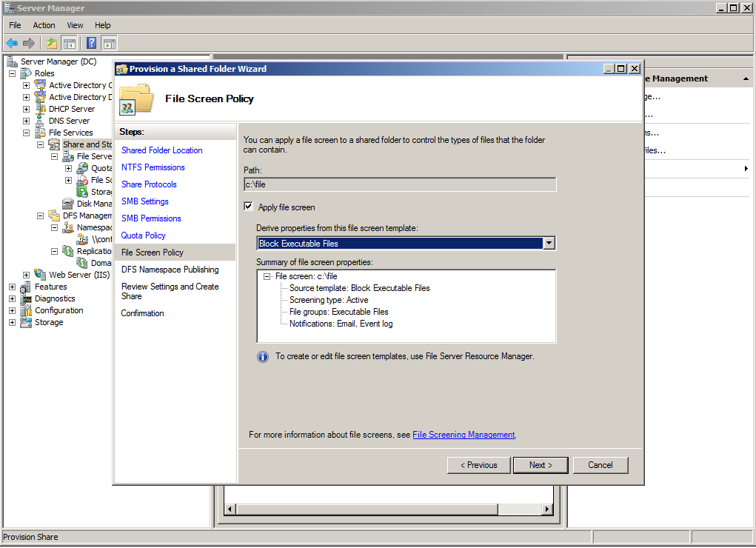This screenshot has height=548, width=756.
Task: Click the Features node icon
Action: tap(26, 287)
